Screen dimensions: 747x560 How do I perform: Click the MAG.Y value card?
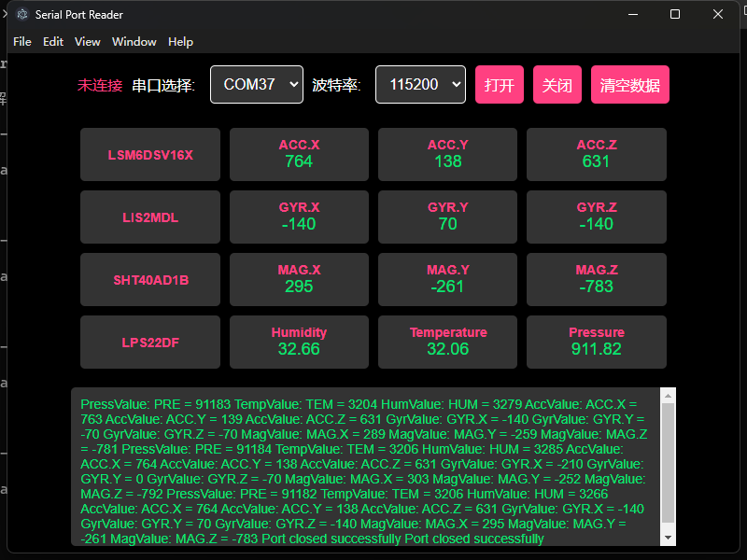pyautogui.click(x=448, y=279)
